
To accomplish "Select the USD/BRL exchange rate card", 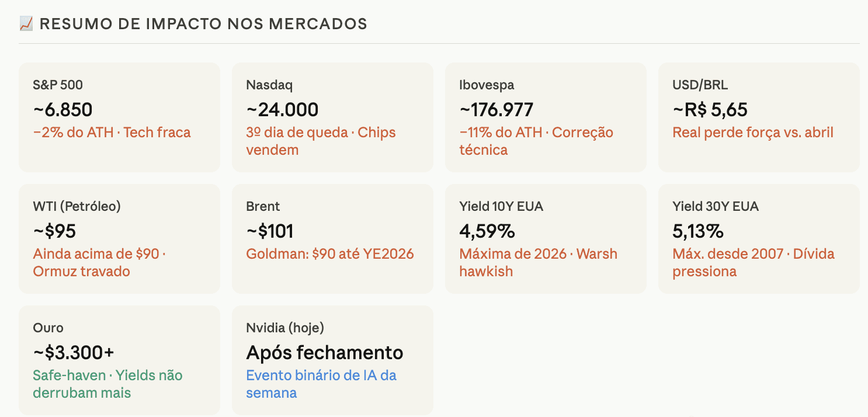I will click(x=759, y=117).
